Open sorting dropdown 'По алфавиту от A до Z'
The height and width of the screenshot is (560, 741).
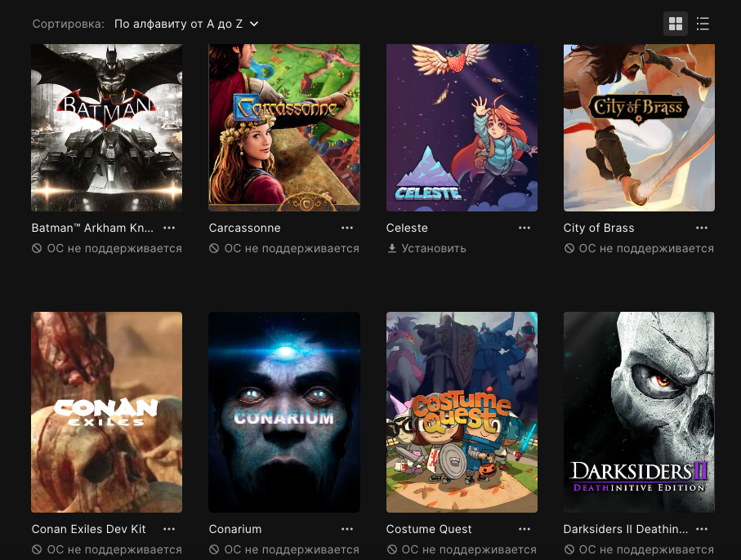pyautogui.click(x=186, y=24)
